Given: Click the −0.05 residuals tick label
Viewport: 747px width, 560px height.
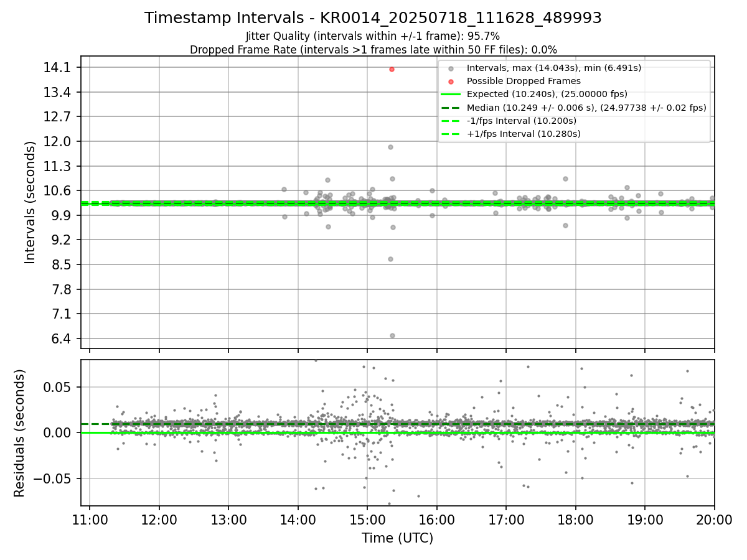Looking at the screenshot, I should 52,478.
